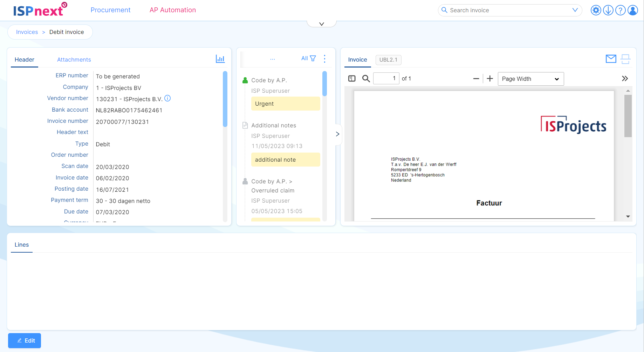Click the Factuur heading in the invoice
Viewport: 644px width, 352px height.
489,203
